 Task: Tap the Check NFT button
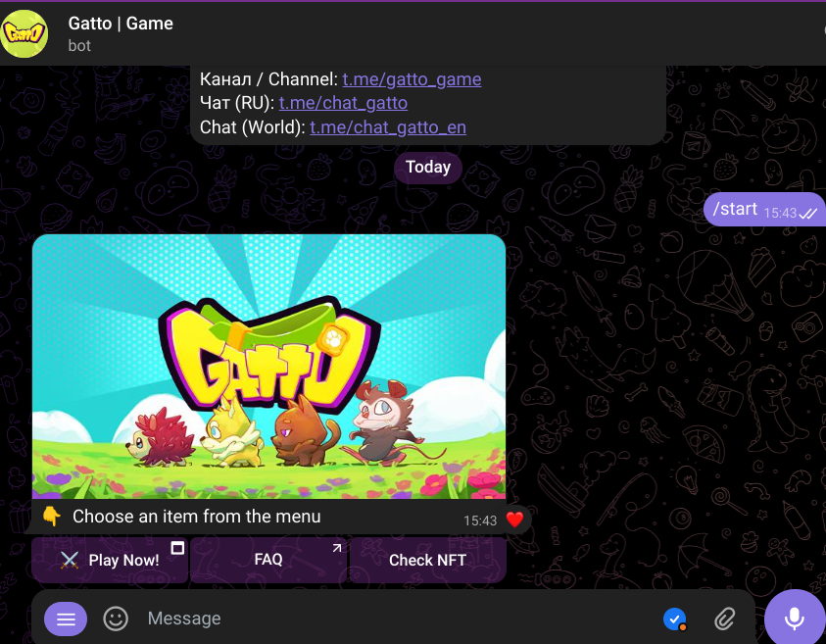coord(428,560)
